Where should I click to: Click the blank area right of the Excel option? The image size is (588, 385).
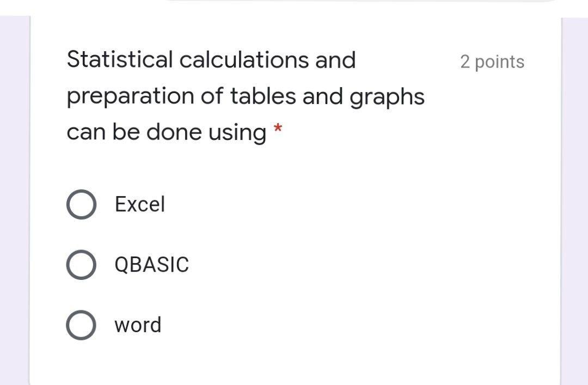(x=360, y=205)
